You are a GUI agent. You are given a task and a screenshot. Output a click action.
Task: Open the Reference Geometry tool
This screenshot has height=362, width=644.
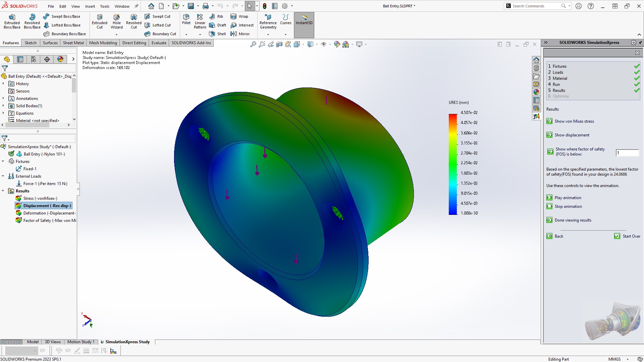coord(268,21)
